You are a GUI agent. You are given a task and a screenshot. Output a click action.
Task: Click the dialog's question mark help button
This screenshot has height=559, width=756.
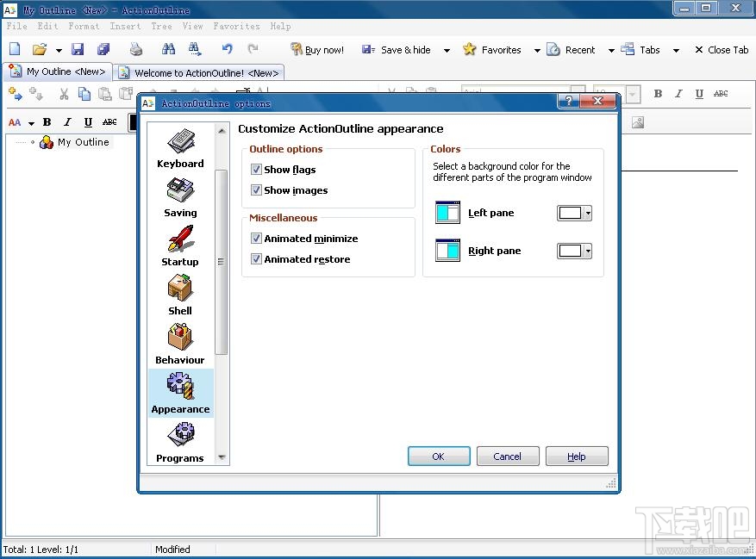[569, 100]
